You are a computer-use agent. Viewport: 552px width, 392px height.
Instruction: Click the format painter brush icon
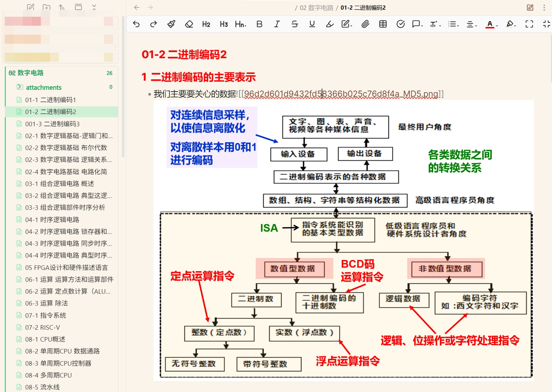[x=171, y=24]
